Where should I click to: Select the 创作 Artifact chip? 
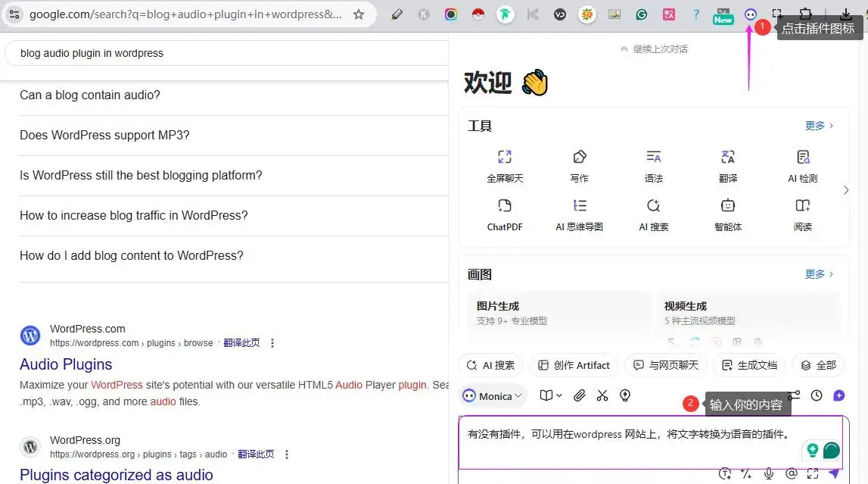[574, 366]
